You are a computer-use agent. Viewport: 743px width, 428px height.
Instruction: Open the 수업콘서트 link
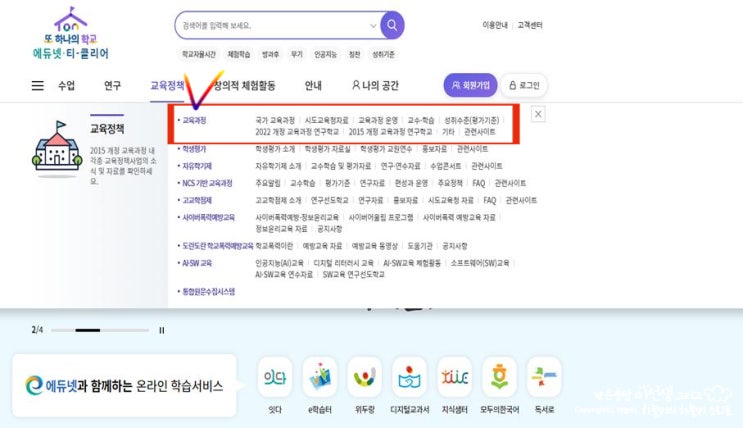(445, 166)
